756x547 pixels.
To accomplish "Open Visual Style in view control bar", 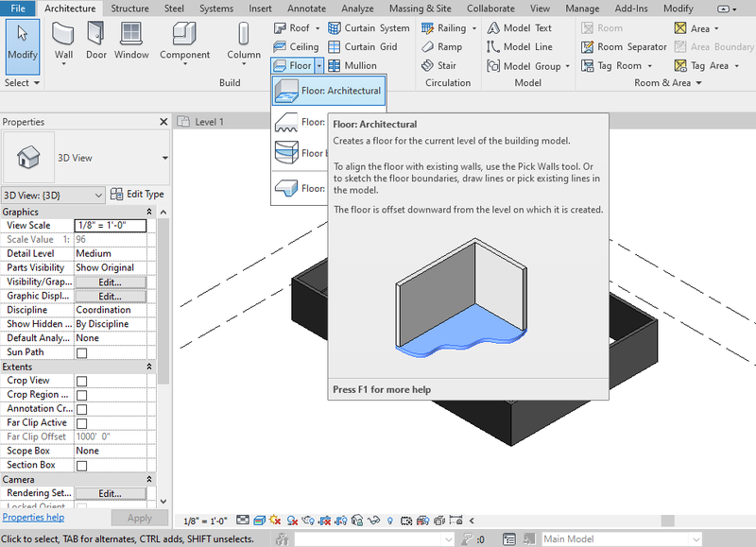I will pyautogui.click(x=259, y=521).
